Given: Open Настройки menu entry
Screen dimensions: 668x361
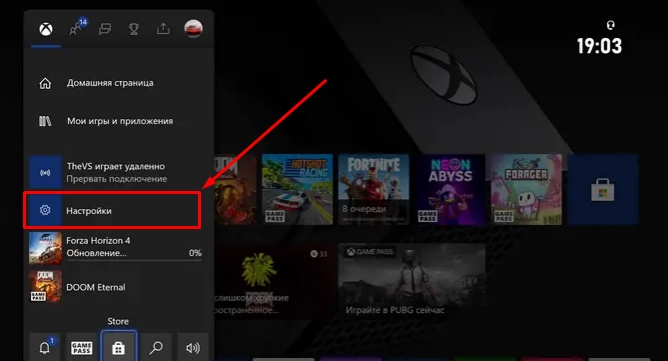Looking at the screenshot, I should (112, 210).
